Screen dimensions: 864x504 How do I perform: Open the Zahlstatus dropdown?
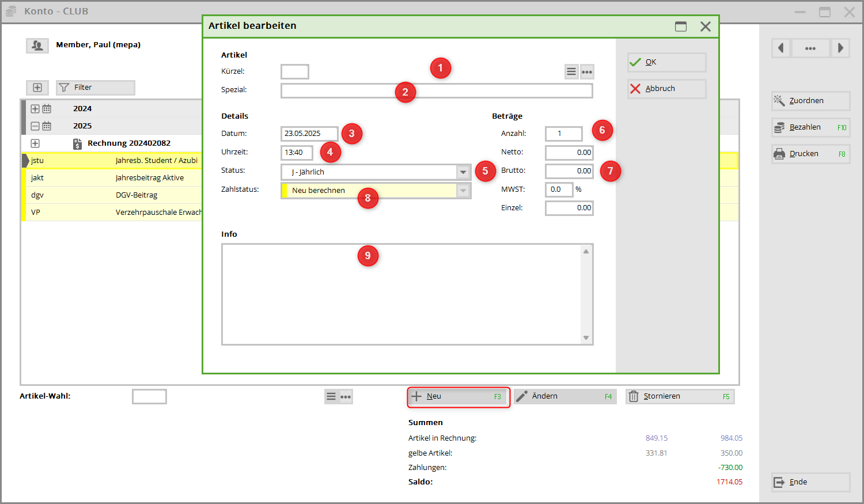click(x=463, y=191)
